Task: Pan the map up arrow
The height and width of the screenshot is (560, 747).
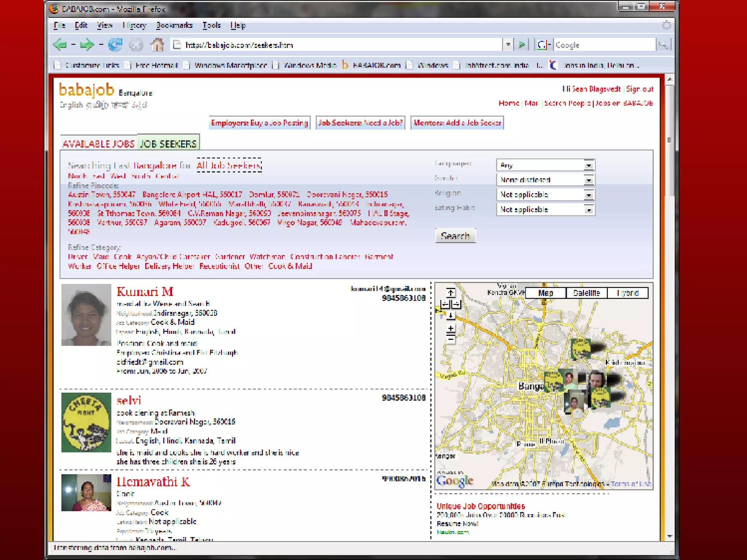Action: point(451,293)
